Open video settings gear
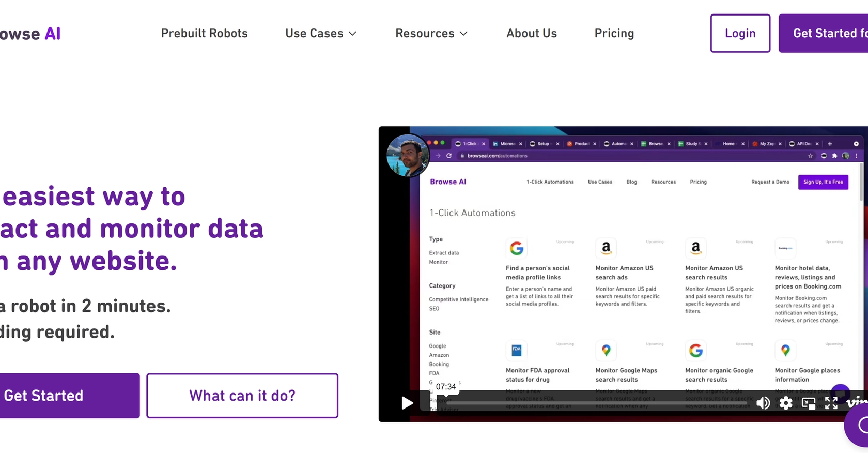Screen dimensions: 868x453 (785, 403)
